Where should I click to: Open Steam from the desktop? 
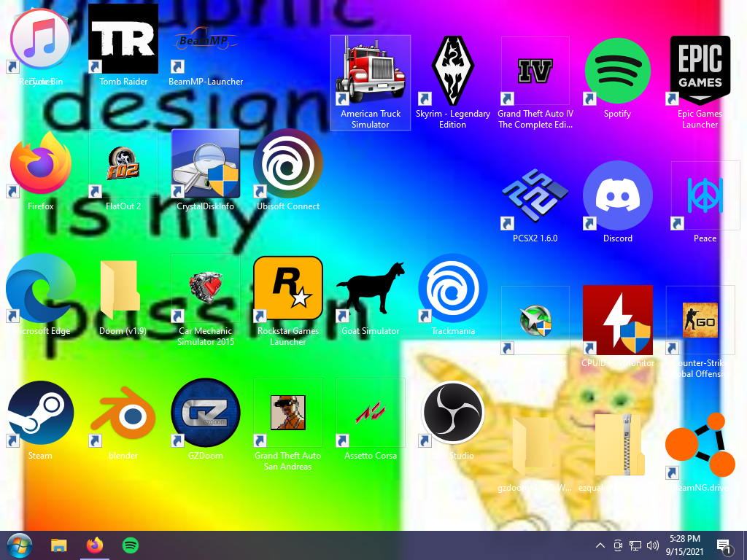(x=40, y=413)
